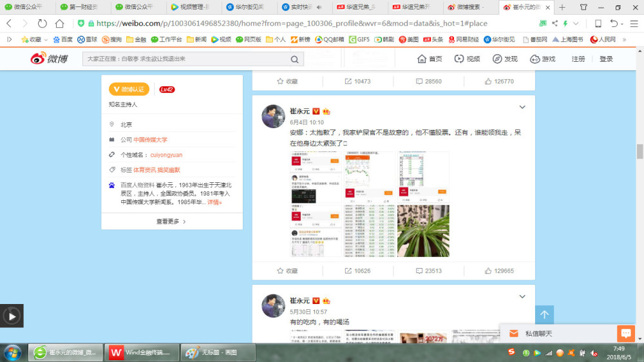This screenshot has width=644, height=362.
Task: Switch to the 第一财经 browser tab
Action: [x=83, y=7]
